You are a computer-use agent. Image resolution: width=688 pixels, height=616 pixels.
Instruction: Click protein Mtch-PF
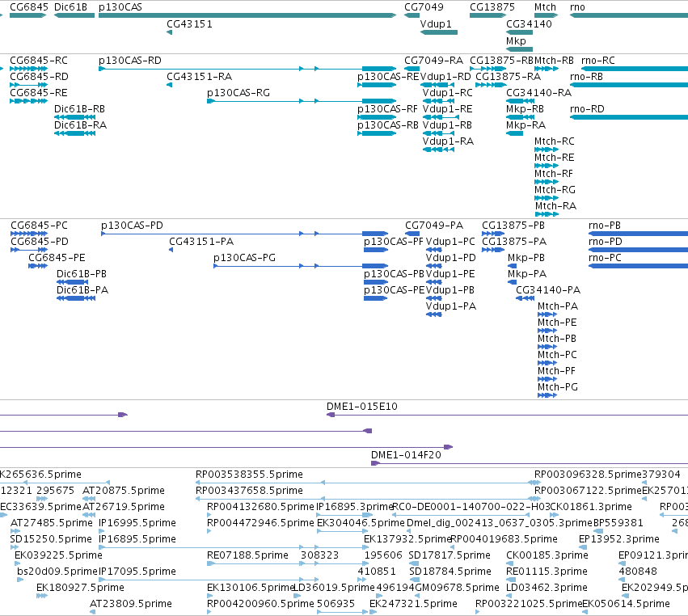tap(556, 371)
